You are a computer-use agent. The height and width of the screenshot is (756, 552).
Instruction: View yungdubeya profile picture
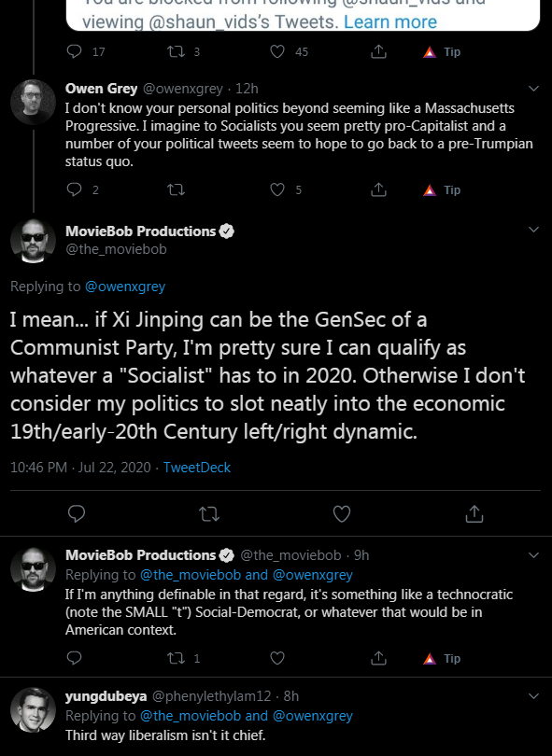[34, 709]
